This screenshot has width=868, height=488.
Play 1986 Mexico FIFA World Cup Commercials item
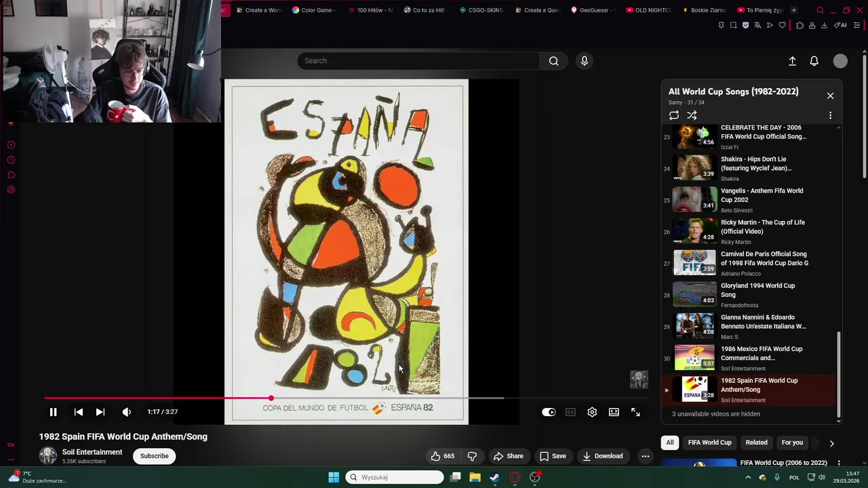(x=749, y=358)
